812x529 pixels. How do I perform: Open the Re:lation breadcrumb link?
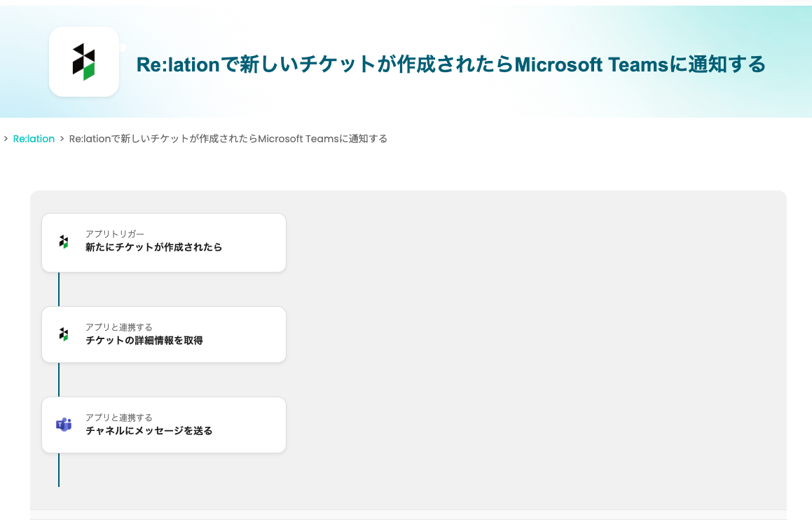click(34, 139)
